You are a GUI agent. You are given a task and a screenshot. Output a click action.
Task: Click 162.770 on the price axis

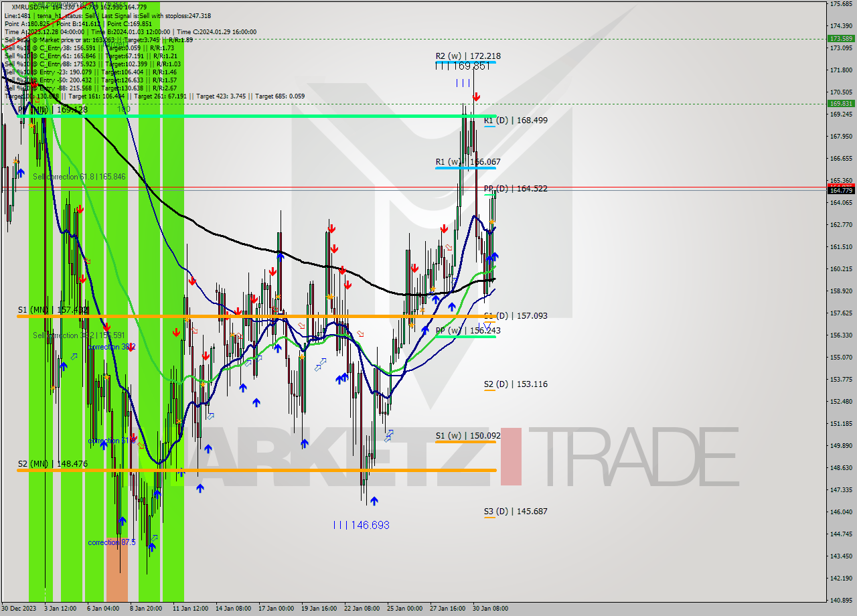point(841,224)
